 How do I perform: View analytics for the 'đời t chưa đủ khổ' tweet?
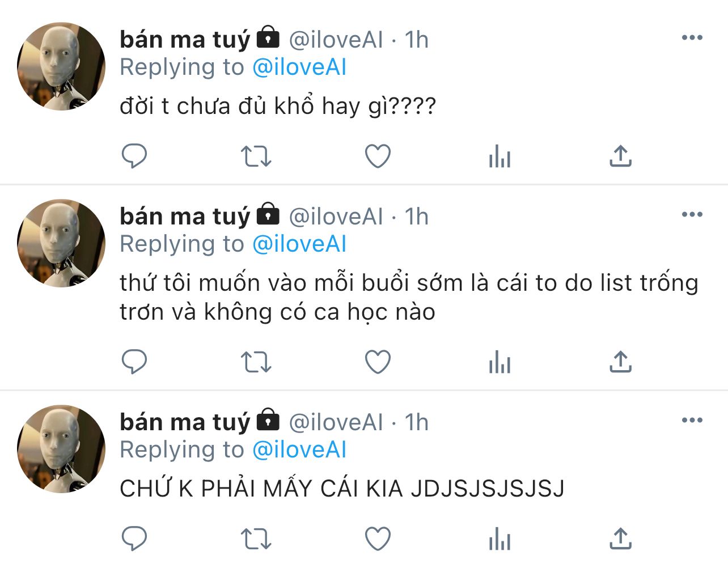click(x=500, y=156)
